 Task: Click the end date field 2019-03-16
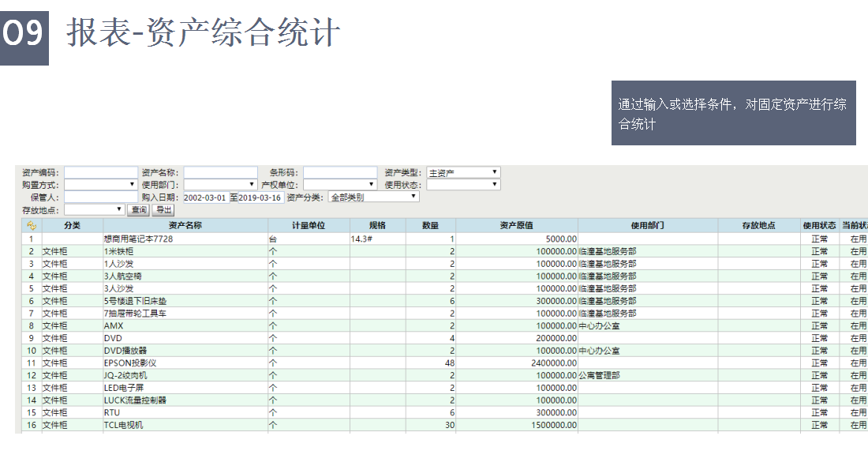[260, 197]
